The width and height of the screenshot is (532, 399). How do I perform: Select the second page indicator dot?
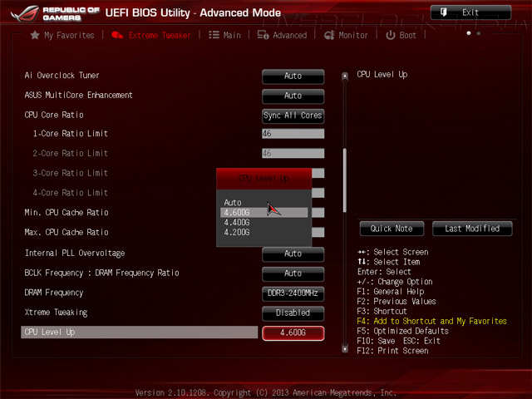pyautogui.click(x=479, y=33)
